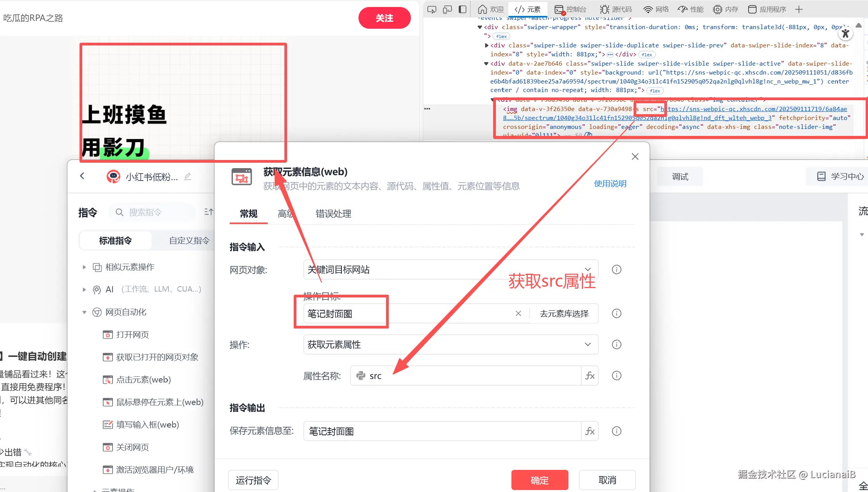
Task: Click the inspect element picker icon
Action: click(431, 9)
